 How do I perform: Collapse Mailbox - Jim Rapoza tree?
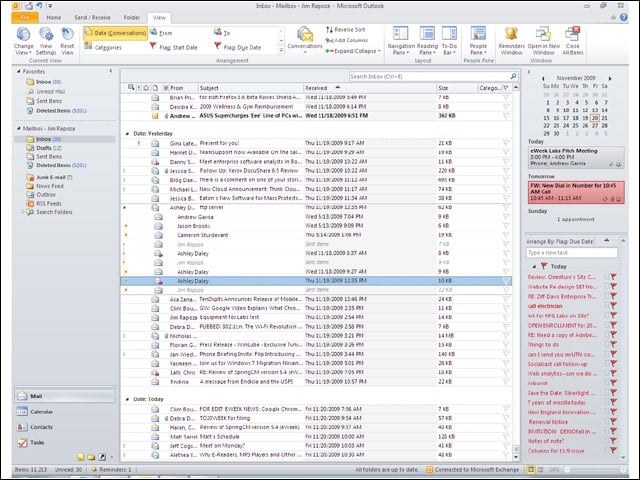[x=18, y=129]
